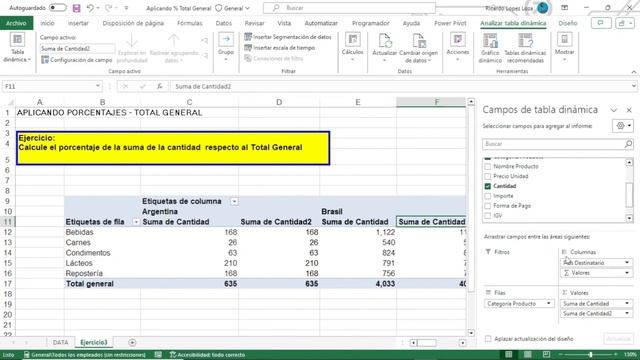640x360 pixels.
Task: Select the DATA sheet tab
Action: (60, 342)
